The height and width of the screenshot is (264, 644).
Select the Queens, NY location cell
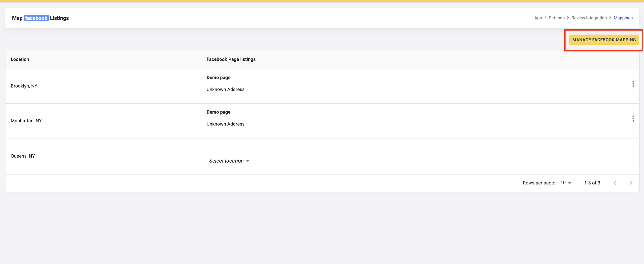pos(23,156)
